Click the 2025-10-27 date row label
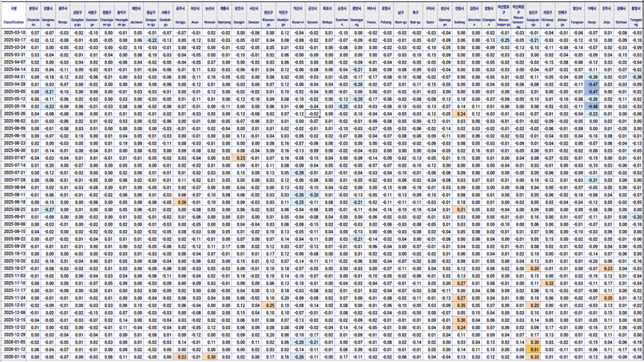 click(14, 268)
